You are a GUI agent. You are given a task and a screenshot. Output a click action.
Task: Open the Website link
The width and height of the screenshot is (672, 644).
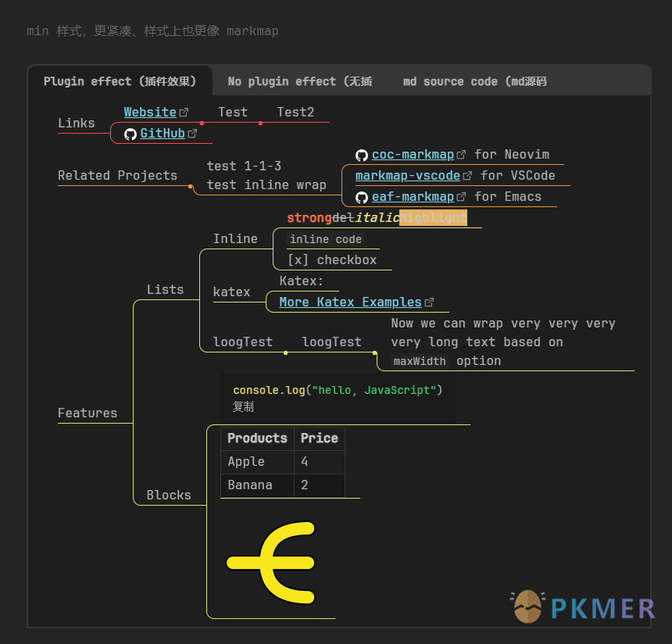pos(150,113)
